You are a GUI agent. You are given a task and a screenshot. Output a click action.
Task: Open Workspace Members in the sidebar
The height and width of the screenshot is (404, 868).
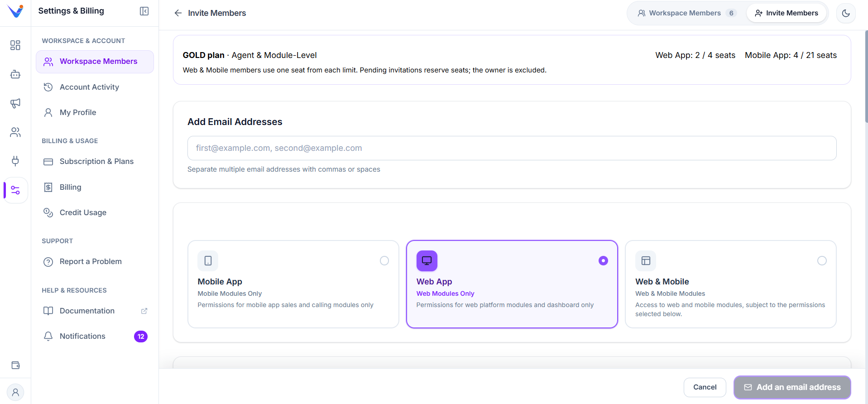(x=95, y=62)
